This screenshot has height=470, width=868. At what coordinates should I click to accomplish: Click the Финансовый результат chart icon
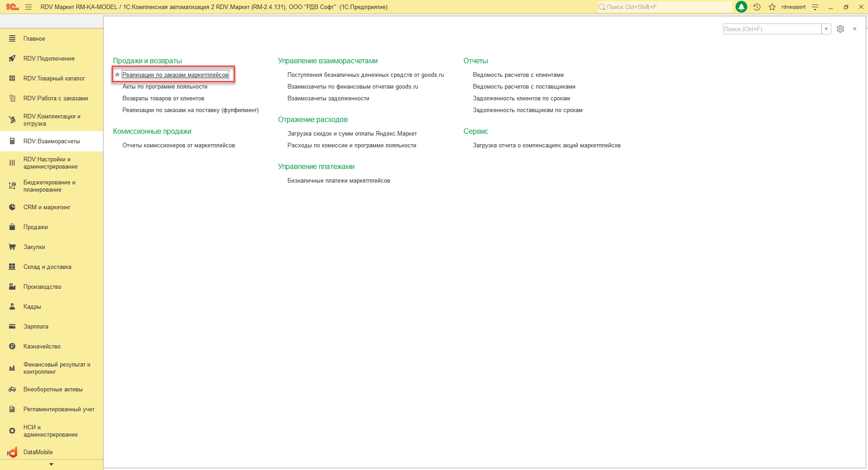12,368
